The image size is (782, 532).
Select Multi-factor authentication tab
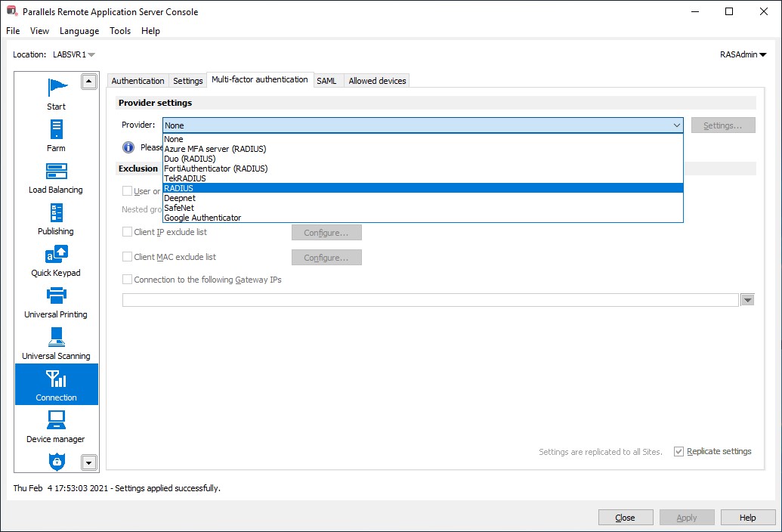(x=260, y=79)
